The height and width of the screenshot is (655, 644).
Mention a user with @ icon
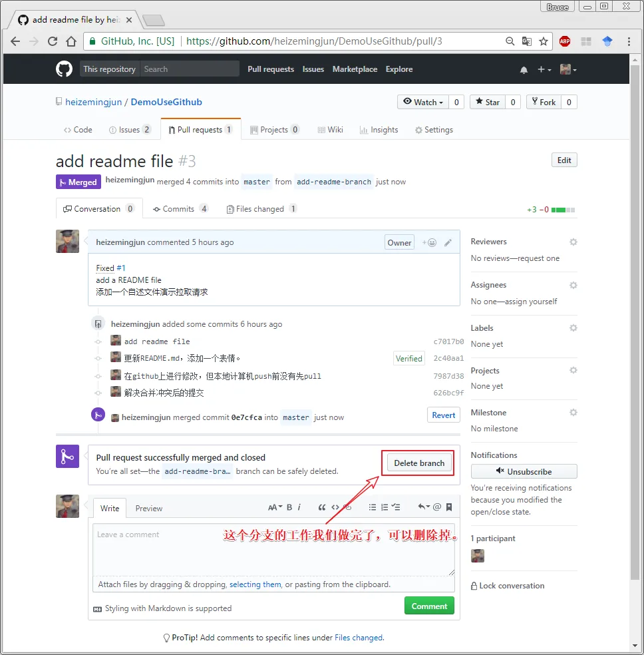(x=437, y=507)
